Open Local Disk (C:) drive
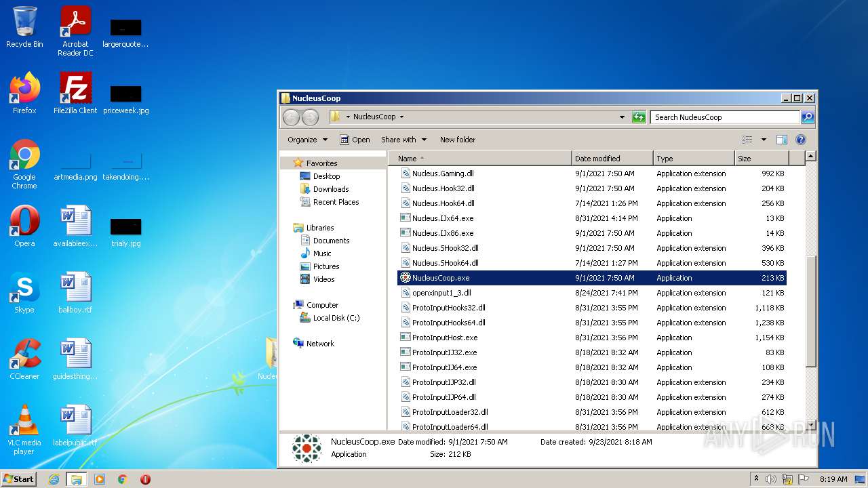 pyautogui.click(x=336, y=318)
